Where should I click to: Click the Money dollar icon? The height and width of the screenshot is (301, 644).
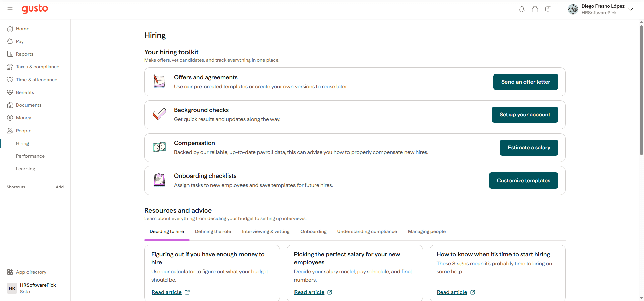click(10, 118)
